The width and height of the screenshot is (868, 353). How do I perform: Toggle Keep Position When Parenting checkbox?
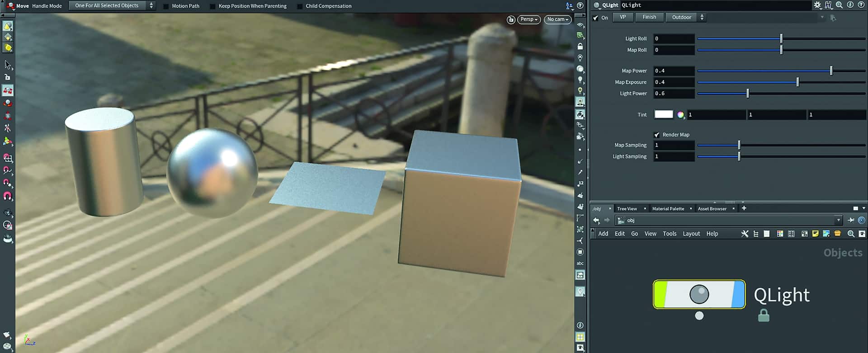pos(212,6)
